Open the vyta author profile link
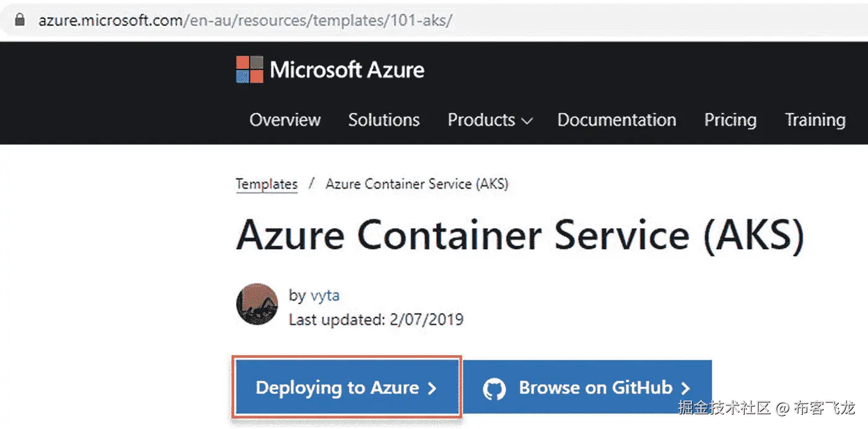This screenshot has width=868, height=429. pyautogui.click(x=325, y=295)
